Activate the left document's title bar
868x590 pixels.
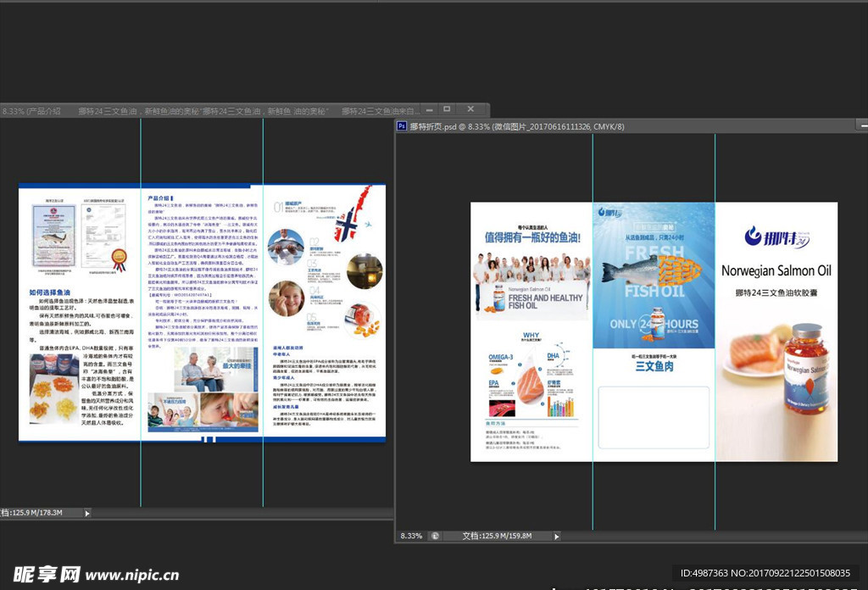(x=212, y=111)
